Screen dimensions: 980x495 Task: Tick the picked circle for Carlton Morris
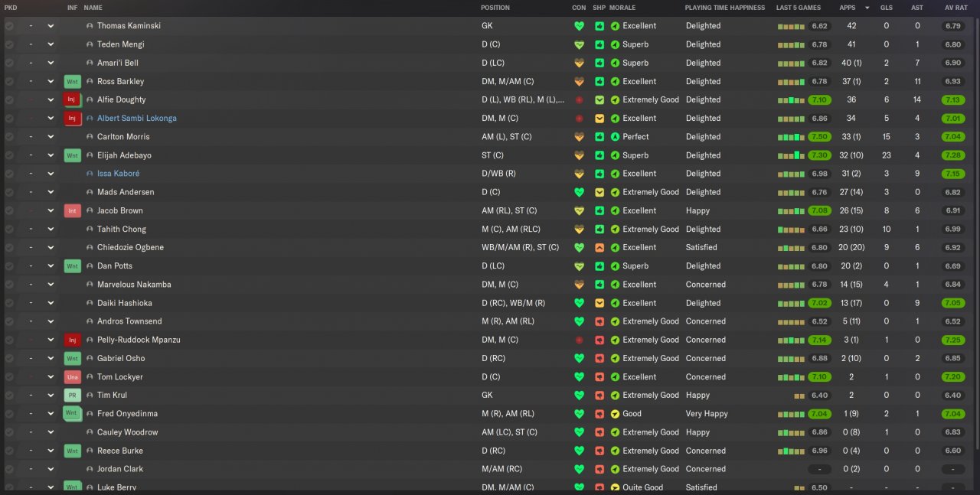pyautogui.click(x=9, y=137)
